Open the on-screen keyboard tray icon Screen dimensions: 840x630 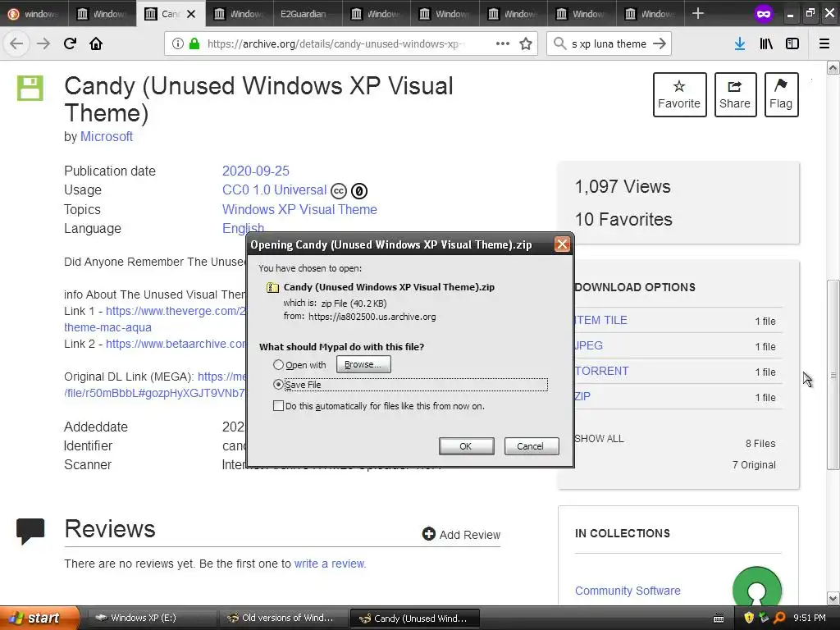tap(719, 619)
